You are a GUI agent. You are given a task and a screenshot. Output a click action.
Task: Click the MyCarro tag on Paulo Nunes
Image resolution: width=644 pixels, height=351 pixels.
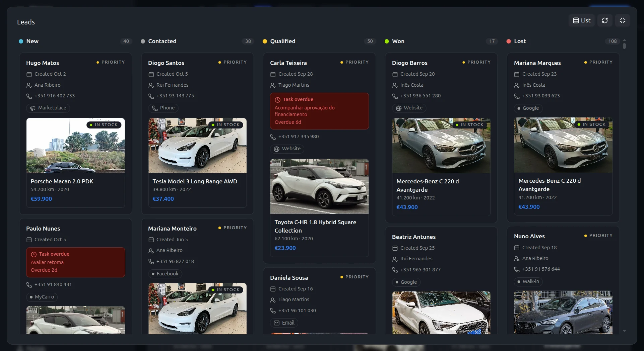point(42,297)
